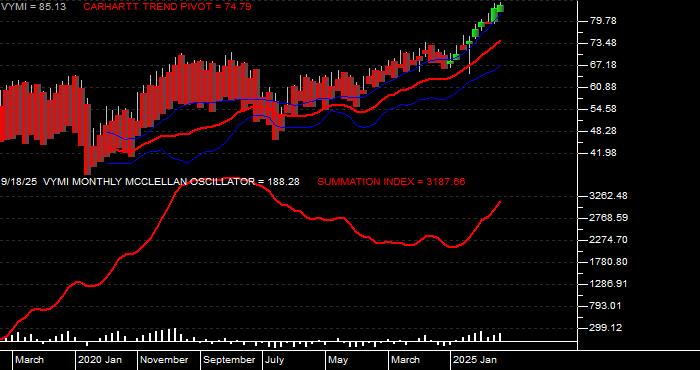Click the 2025 Jan time axis label

coord(475,360)
